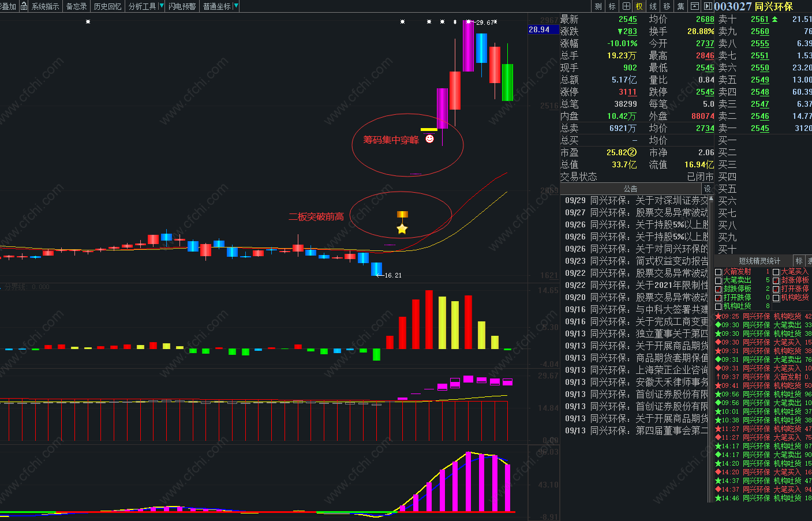
Task: Select the 标 toolbar button
Action: (612, 6)
